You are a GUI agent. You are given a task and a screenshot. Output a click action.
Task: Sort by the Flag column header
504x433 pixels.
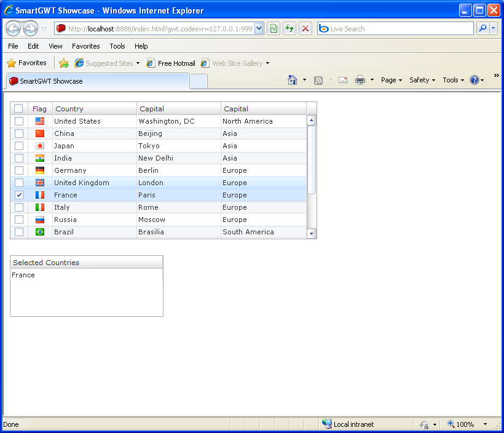click(x=40, y=109)
